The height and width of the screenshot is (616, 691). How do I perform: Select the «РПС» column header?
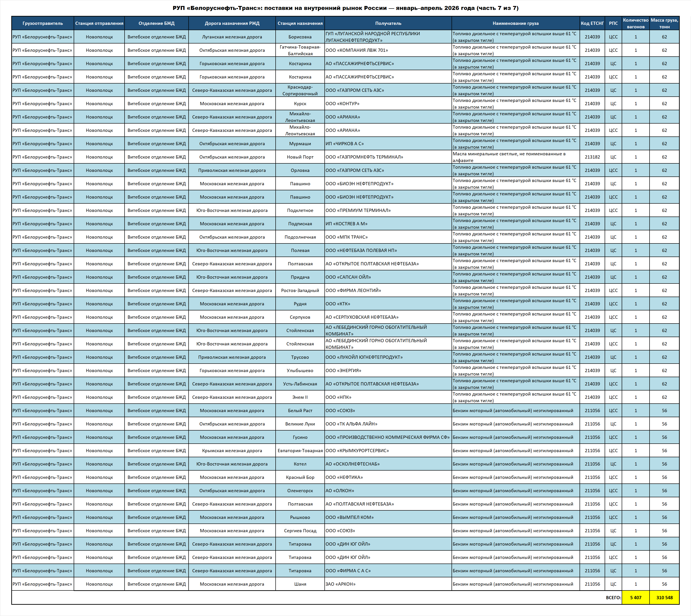pyautogui.click(x=613, y=23)
